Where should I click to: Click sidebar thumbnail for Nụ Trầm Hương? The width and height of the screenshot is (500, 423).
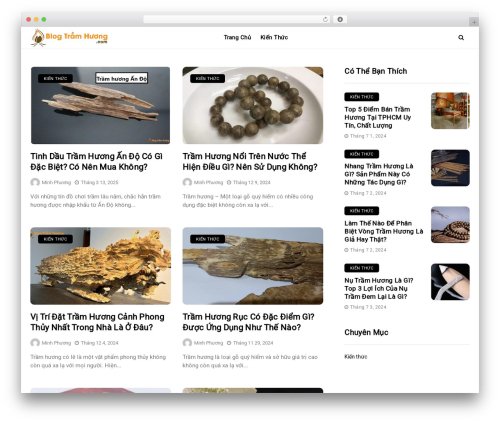pos(450,282)
